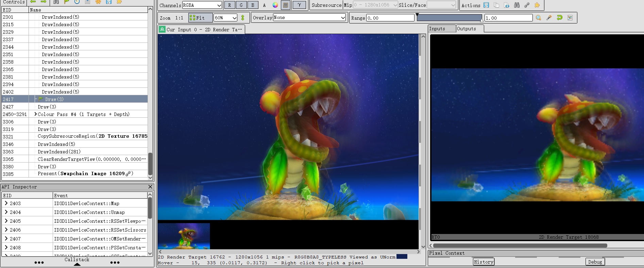Expand API event 2405 row

[x=6, y=221]
